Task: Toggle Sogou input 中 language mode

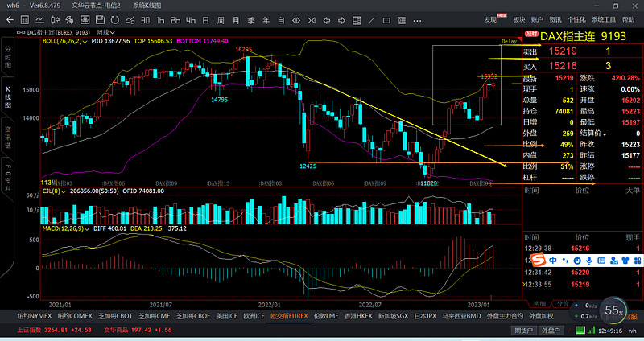Action: pyautogui.click(x=553, y=260)
